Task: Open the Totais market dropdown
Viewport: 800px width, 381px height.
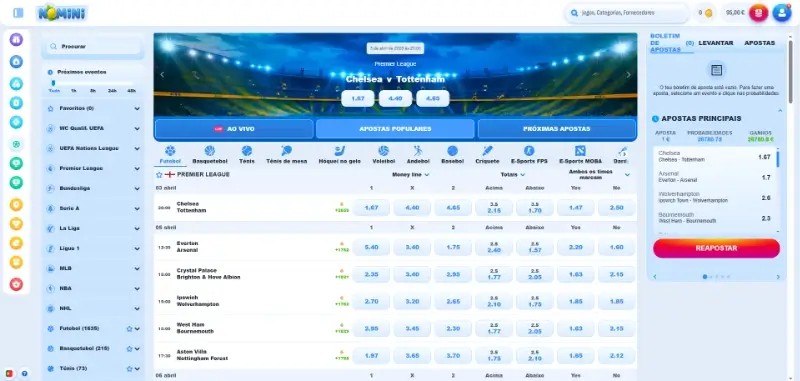Action: click(x=513, y=174)
